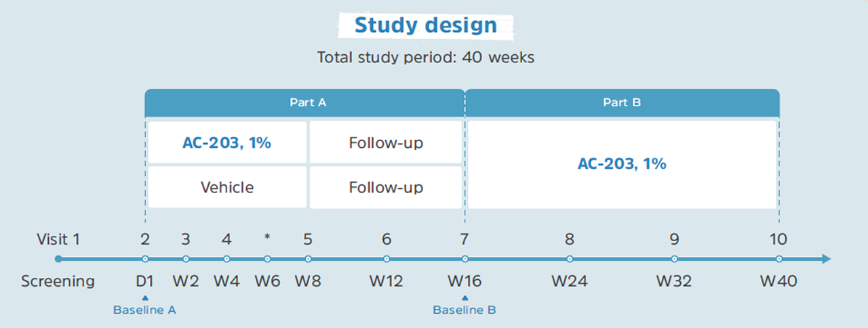
Task: Click the W24 timeline marker dot
Action: (570, 259)
